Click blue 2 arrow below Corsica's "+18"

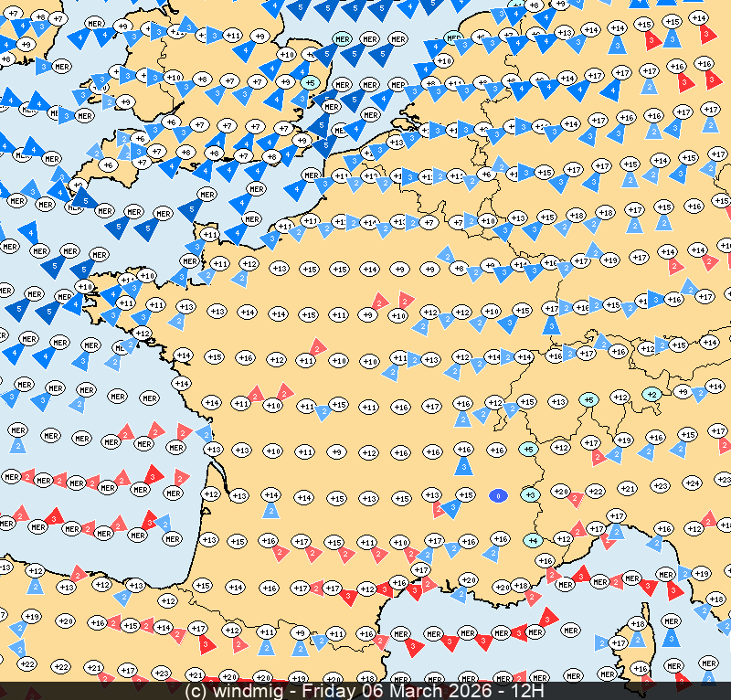(637, 640)
